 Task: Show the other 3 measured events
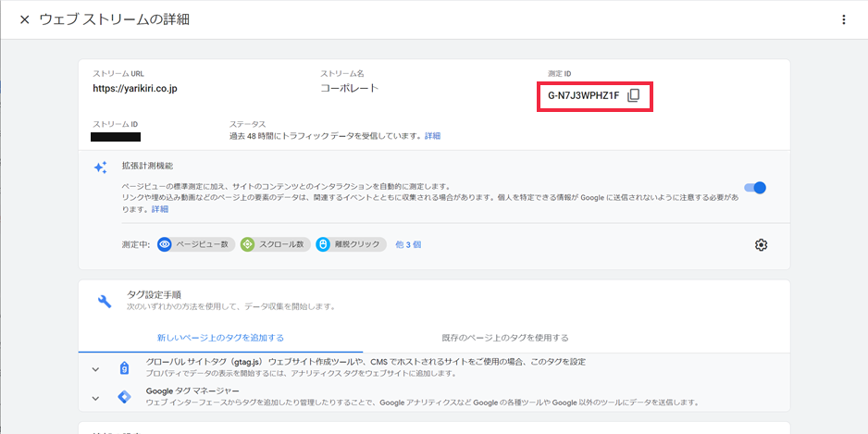pyautogui.click(x=408, y=244)
